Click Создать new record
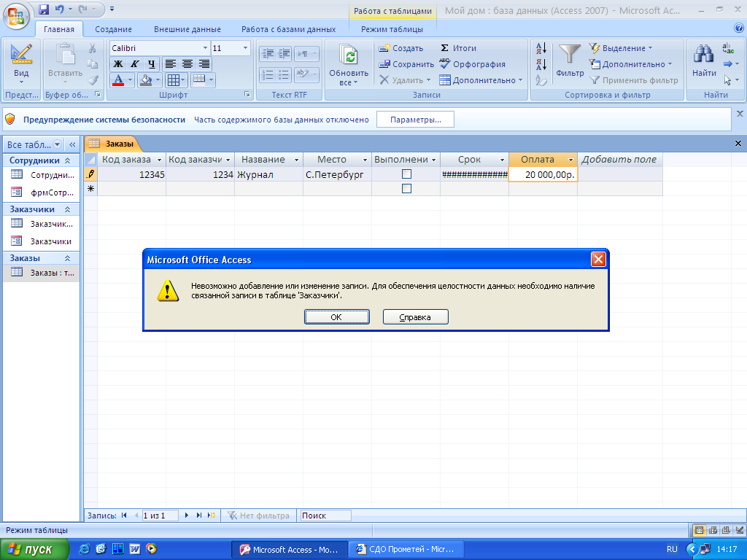747x560 pixels. [x=400, y=48]
